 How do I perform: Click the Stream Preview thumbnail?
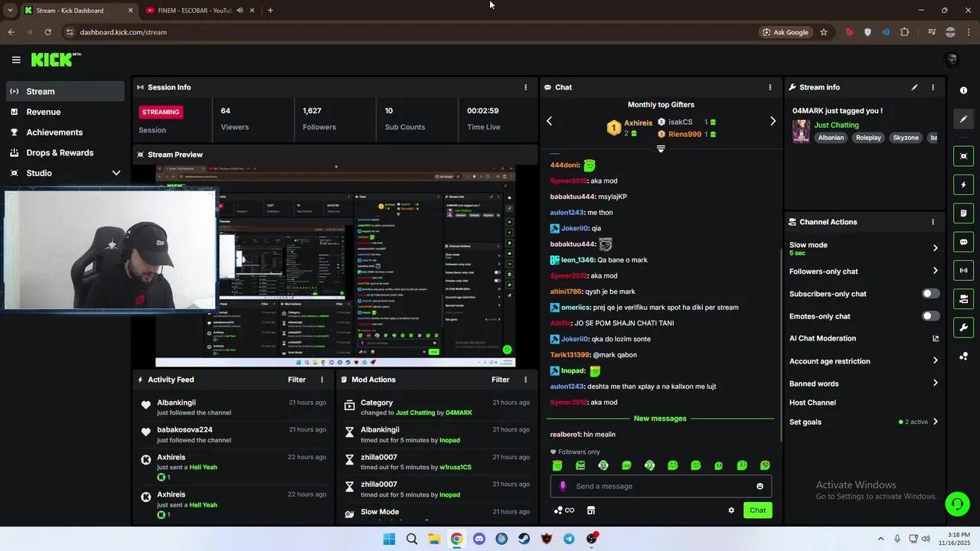point(335,267)
